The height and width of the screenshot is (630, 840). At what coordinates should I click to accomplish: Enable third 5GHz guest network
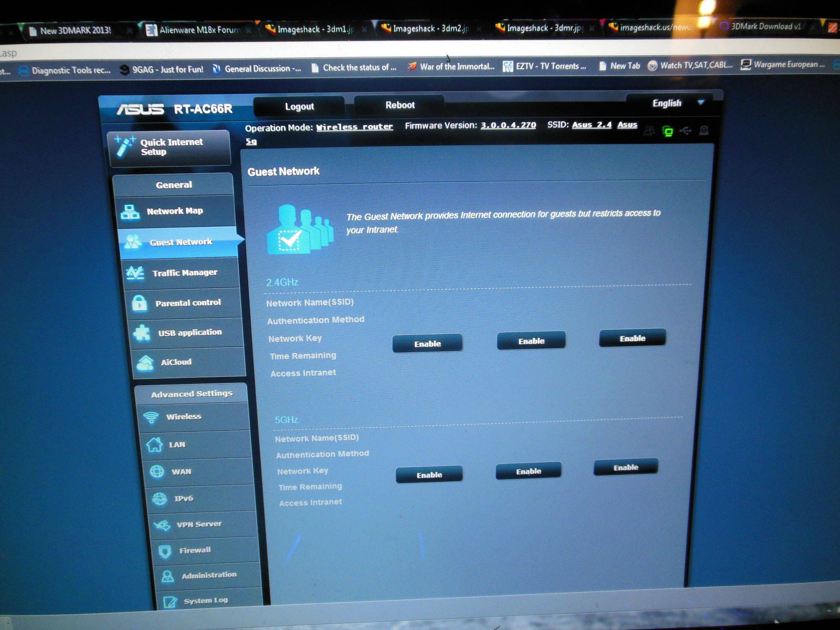click(x=626, y=467)
